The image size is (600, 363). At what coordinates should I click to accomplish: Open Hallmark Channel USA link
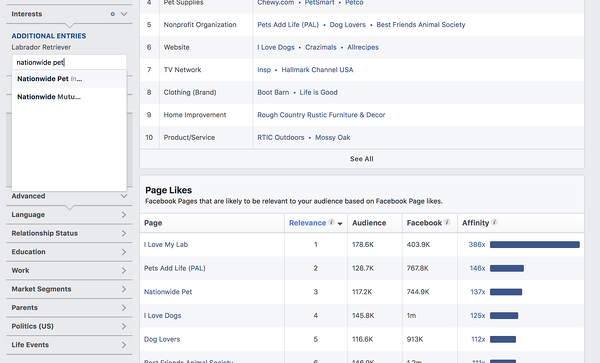click(317, 70)
